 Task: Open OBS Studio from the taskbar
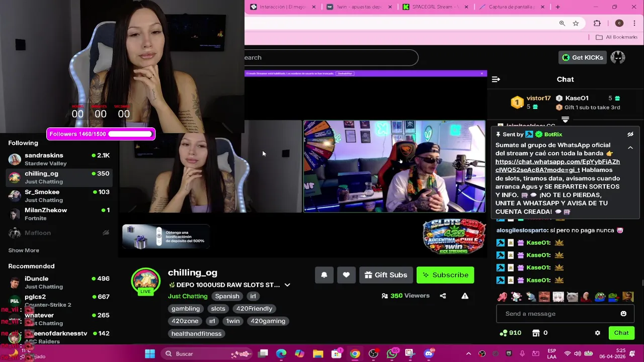[x=373, y=354]
